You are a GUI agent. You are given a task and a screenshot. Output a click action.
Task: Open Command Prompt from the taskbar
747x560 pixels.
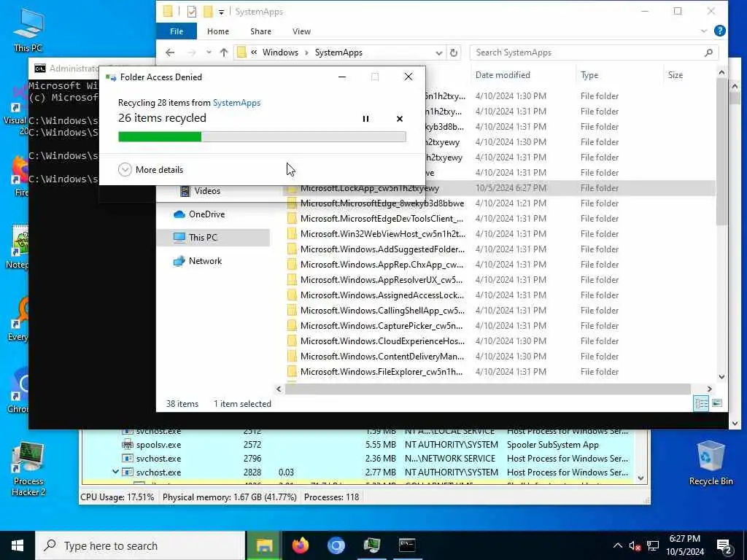(x=407, y=545)
